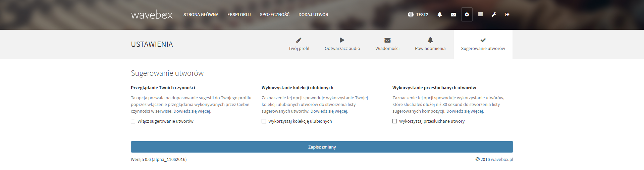Click Wykorzystanie przesłuchanych utworów heading
644x170 pixels.
pyautogui.click(x=434, y=88)
